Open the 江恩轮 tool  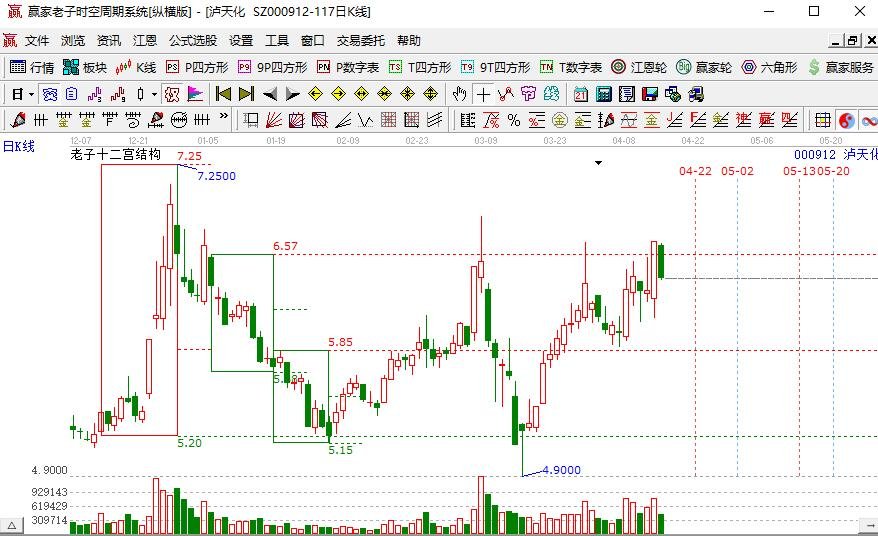(x=639, y=67)
